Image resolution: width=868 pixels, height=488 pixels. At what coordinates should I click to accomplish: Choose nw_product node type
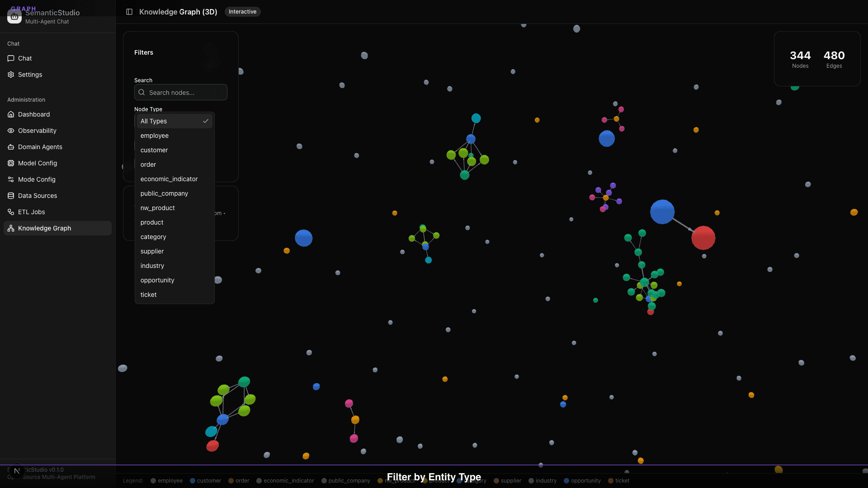point(175,208)
